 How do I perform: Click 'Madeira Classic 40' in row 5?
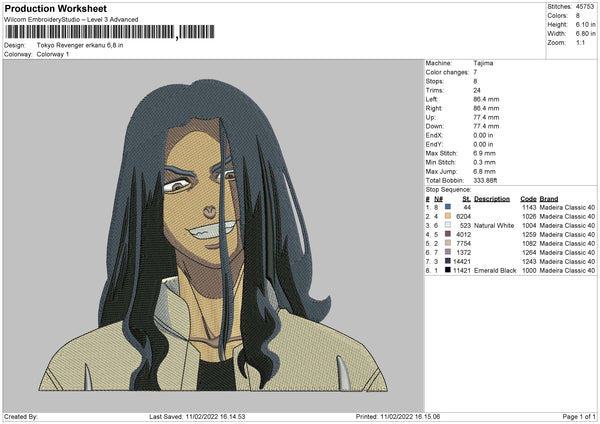[567, 243]
